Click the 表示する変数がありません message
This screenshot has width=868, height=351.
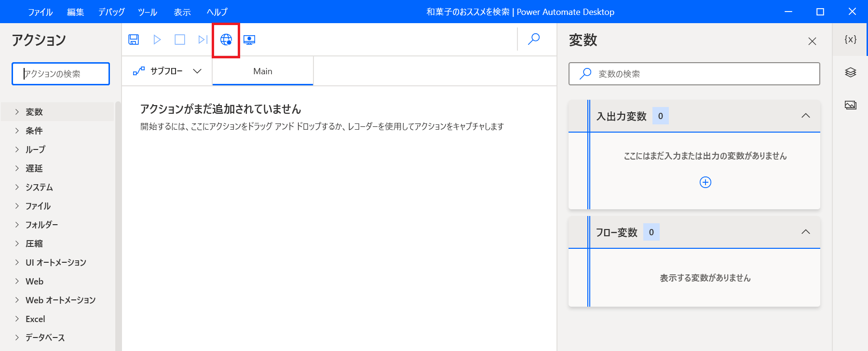705,278
